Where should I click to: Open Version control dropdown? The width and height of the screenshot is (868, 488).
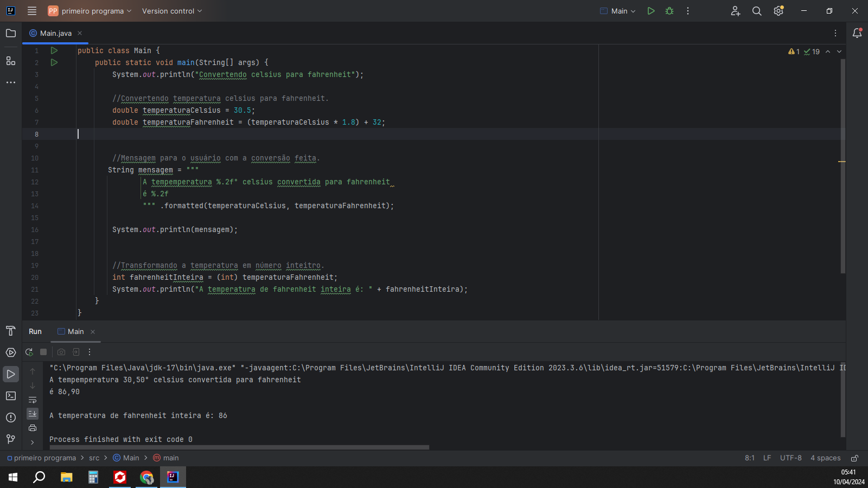pyautogui.click(x=172, y=11)
